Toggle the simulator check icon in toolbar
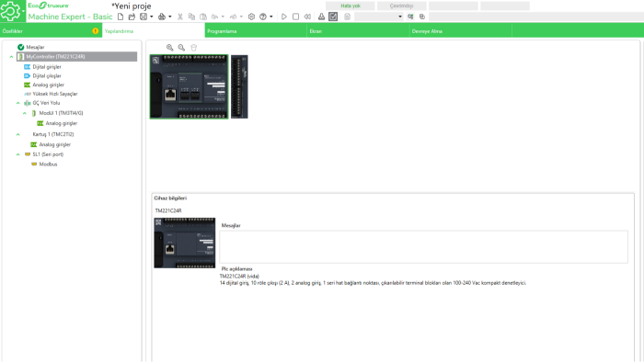 point(333,17)
